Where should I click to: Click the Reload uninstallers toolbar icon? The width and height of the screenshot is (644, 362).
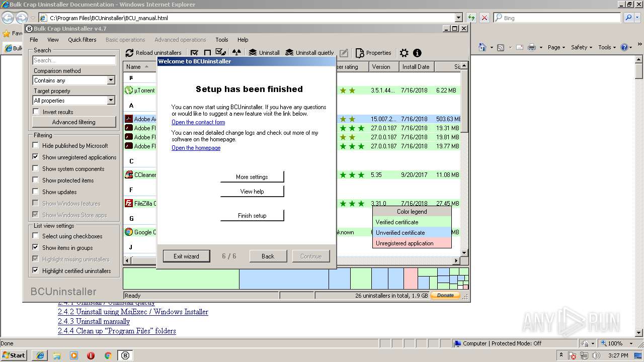point(129,53)
